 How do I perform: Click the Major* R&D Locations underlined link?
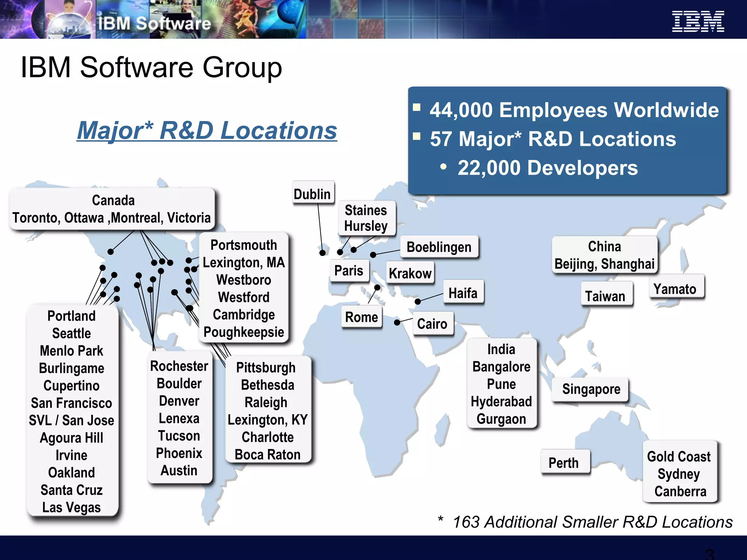(207, 130)
